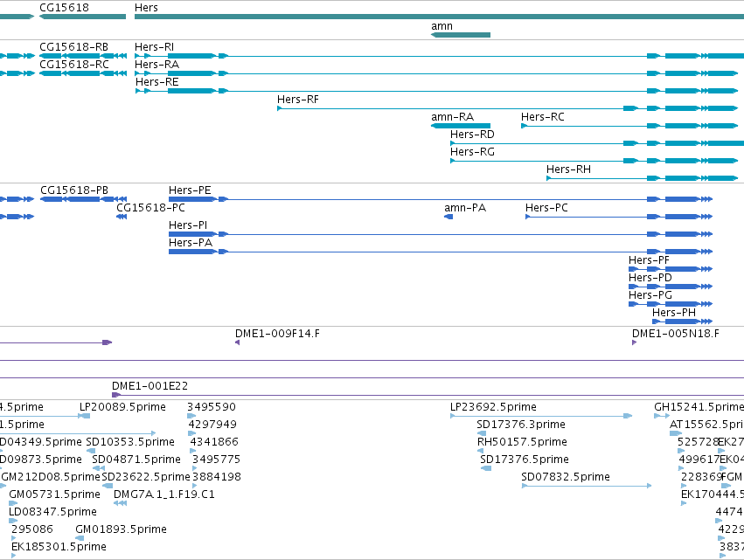
Task: Click the CG15618-PC protein label
Action: coord(150,208)
